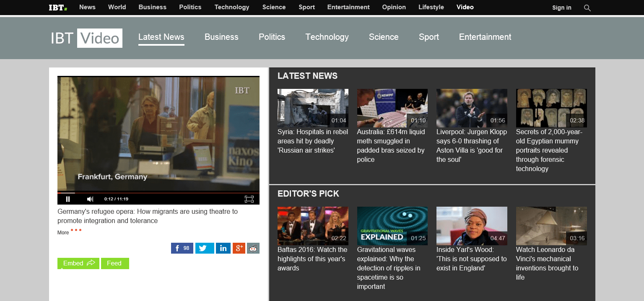The width and height of the screenshot is (644, 301).
Task: Open World in the top menu
Action: (x=117, y=7)
